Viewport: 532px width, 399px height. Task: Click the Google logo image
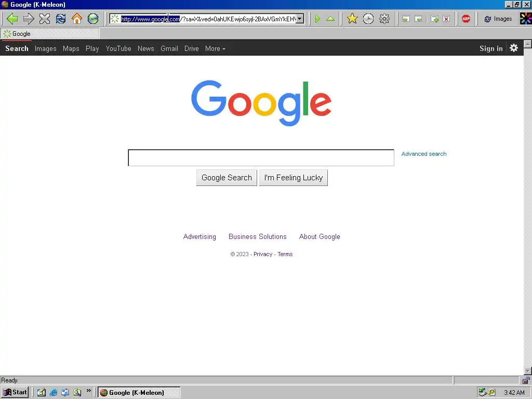tap(261, 103)
